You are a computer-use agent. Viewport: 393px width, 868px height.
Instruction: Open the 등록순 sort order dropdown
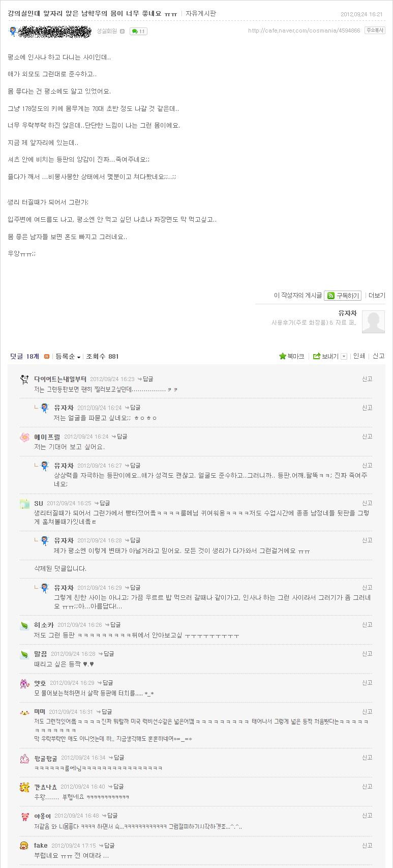click(68, 357)
